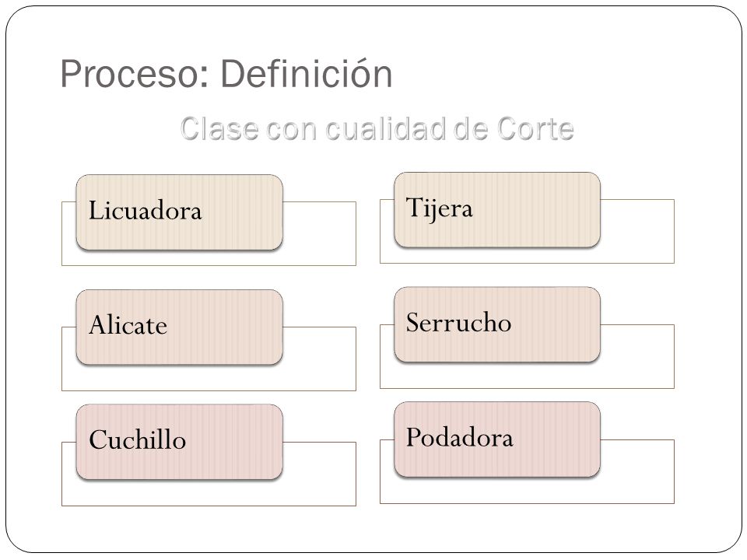747x560 pixels.
Task: Click the Alicate label box
Action: point(180,327)
